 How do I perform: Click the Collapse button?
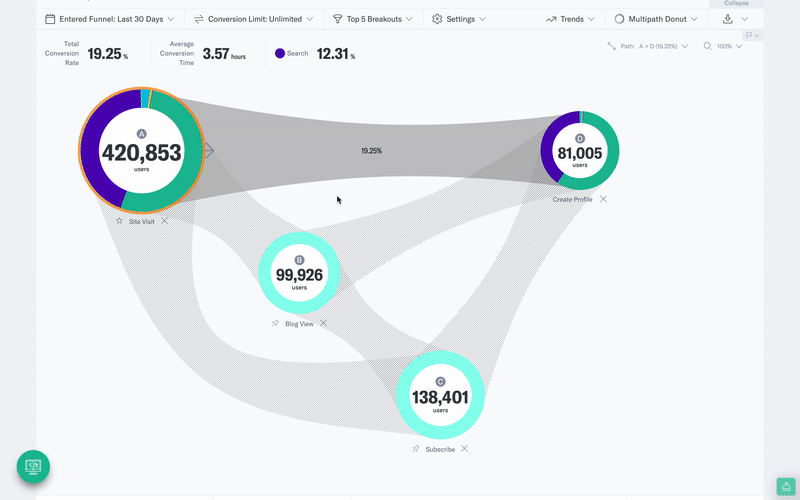coord(736,3)
